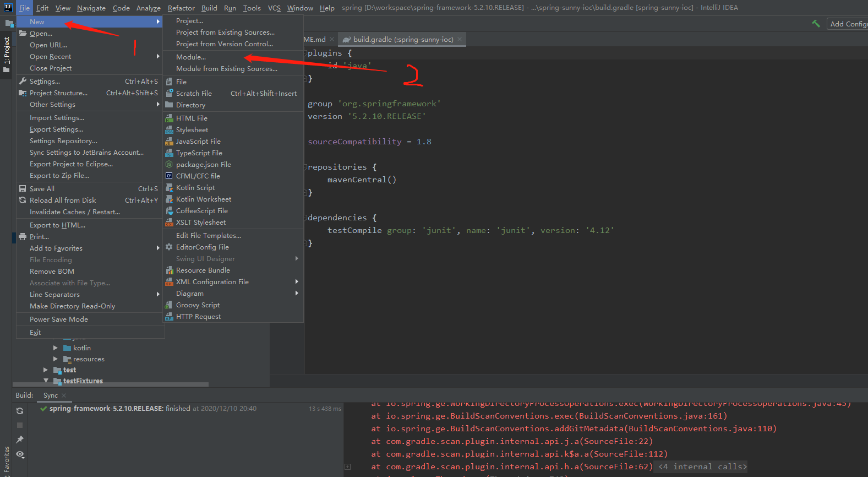
Task: Close the Sync build tab
Action: [x=64, y=395]
